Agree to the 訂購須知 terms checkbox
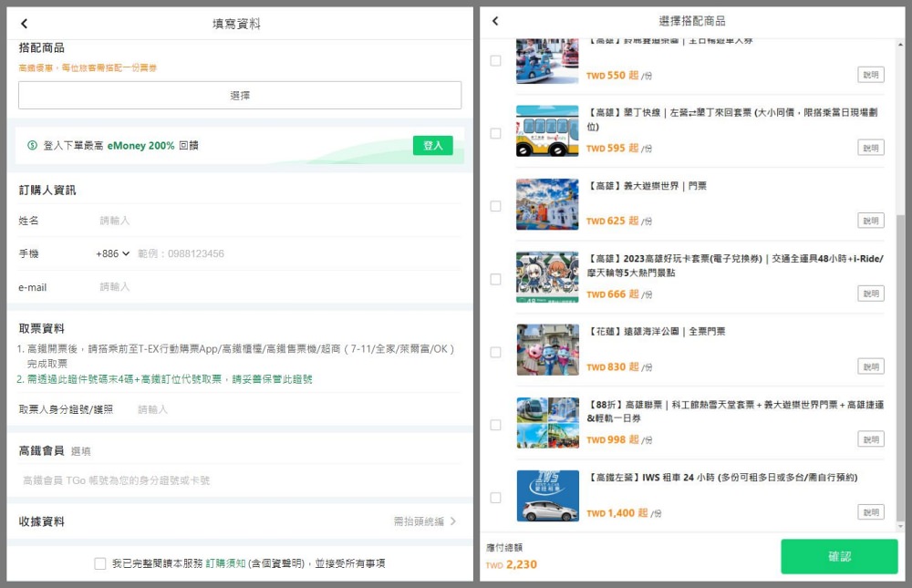The image size is (912, 588). click(100, 563)
